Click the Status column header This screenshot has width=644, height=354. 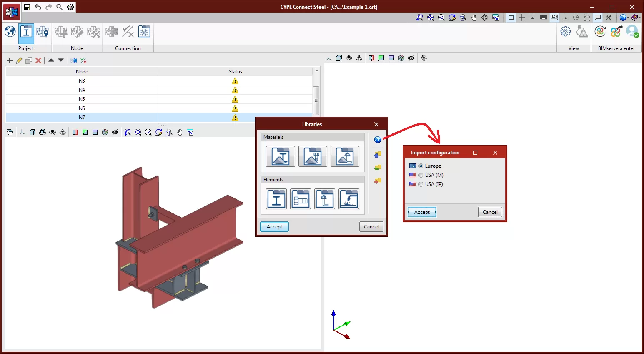pyautogui.click(x=235, y=72)
